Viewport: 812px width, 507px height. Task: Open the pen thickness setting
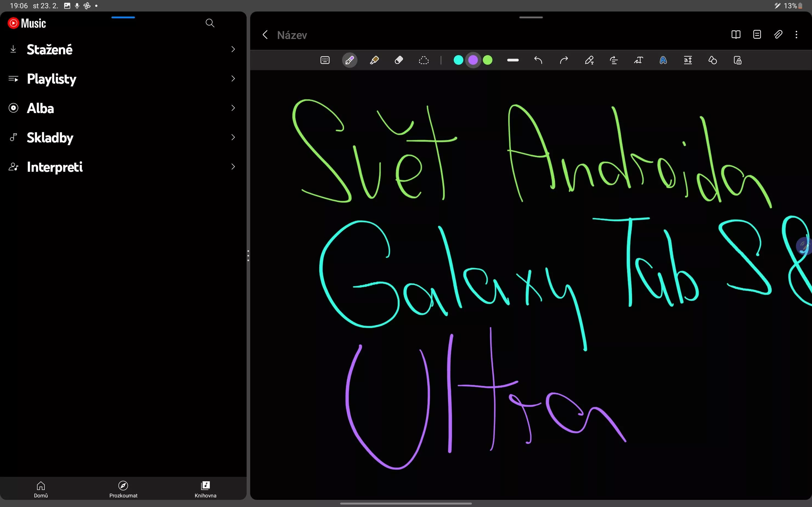(x=513, y=60)
